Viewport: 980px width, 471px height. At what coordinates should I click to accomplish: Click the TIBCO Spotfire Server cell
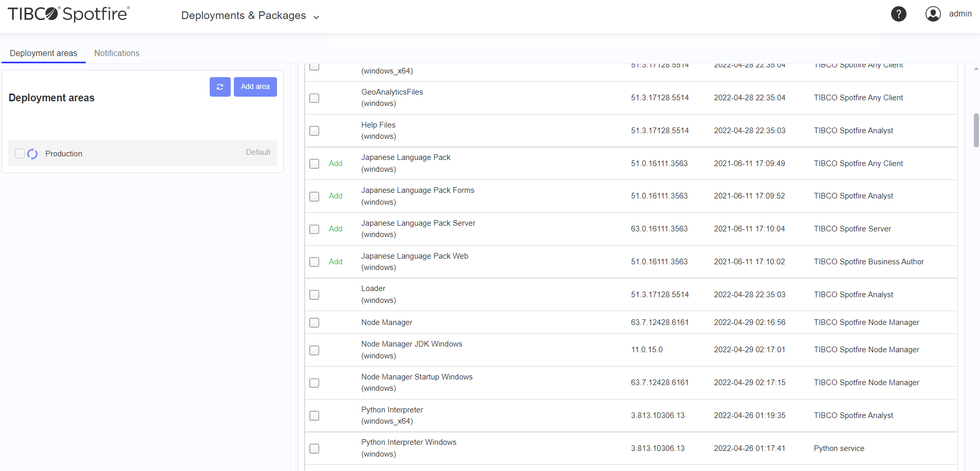coord(853,229)
